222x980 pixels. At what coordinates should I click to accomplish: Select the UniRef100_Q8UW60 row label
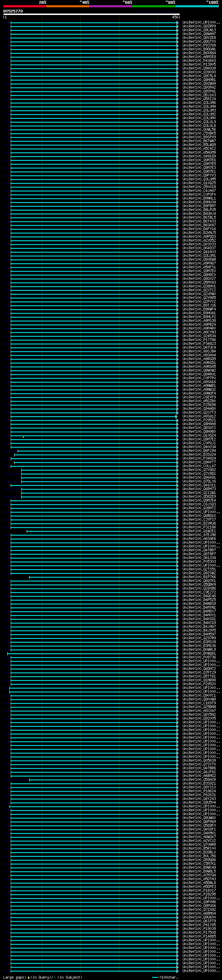[199, 818]
